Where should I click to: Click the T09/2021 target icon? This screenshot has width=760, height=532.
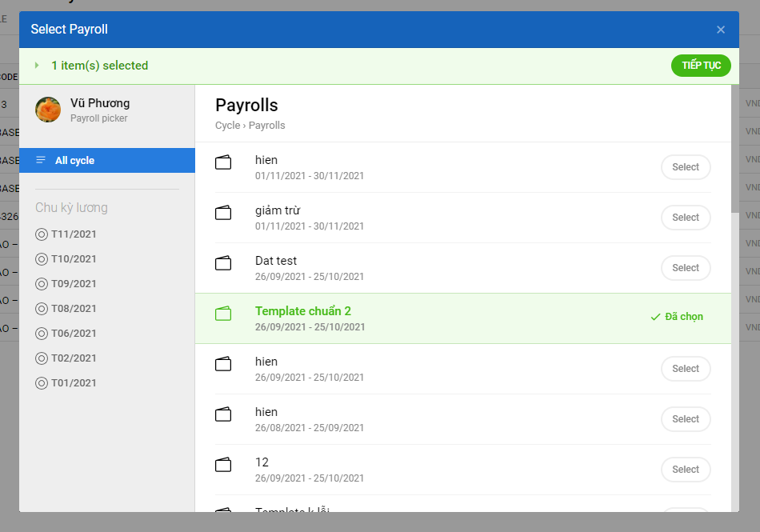[x=42, y=284]
